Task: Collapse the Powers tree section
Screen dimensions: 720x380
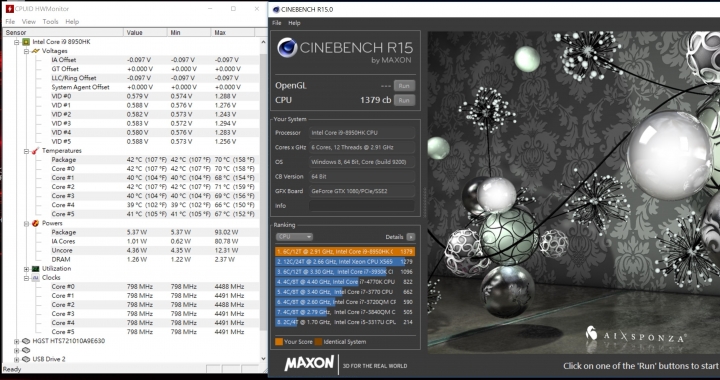Action: click(x=26, y=224)
